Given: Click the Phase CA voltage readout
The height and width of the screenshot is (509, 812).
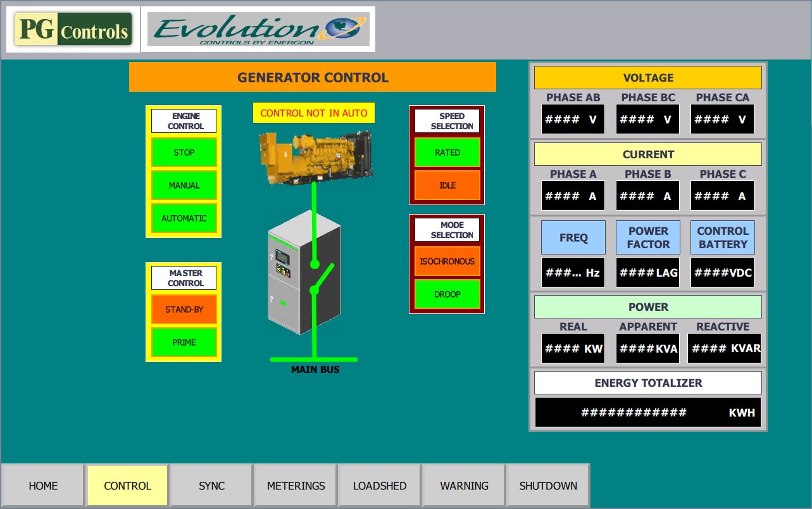Looking at the screenshot, I should click(723, 119).
